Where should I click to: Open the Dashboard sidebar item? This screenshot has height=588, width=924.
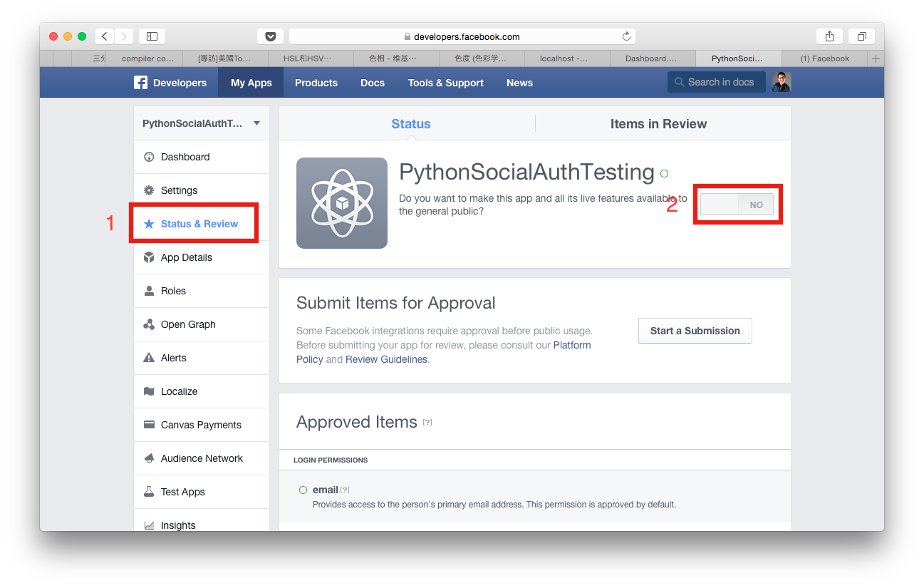click(x=202, y=157)
